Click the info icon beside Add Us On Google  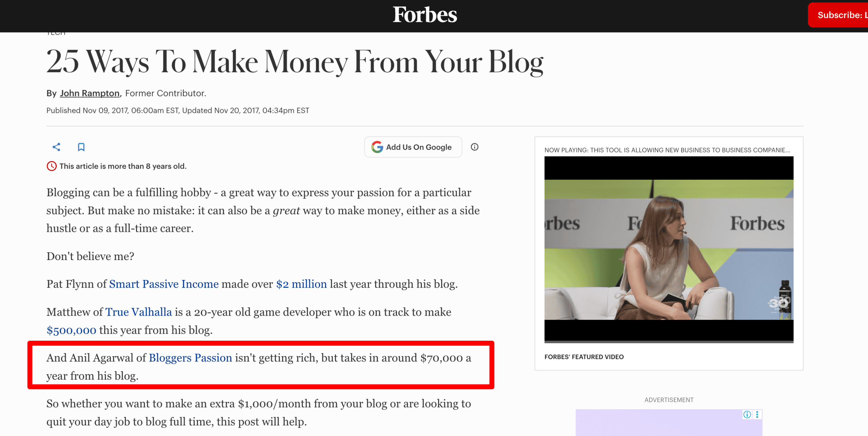(474, 147)
